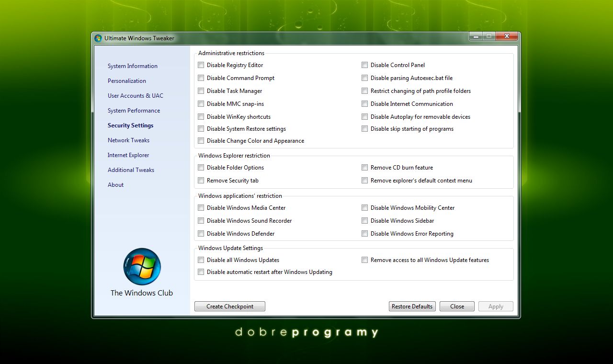Check Disable automatic restart after Windows Updating
613x364 pixels.
pyautogui.click(x=201, y=272)
